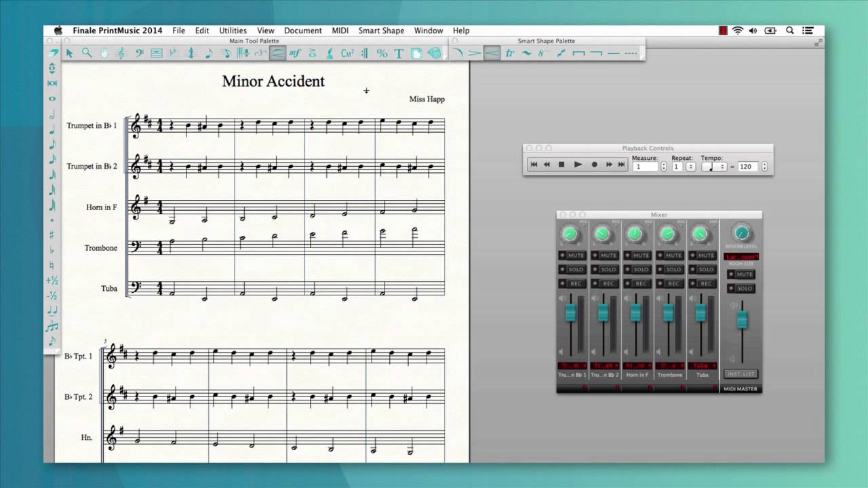This screenshot has width=868, height=488.
Task: Open the Tuba instrument sound dropdown
Action: (x=703, y=366)
